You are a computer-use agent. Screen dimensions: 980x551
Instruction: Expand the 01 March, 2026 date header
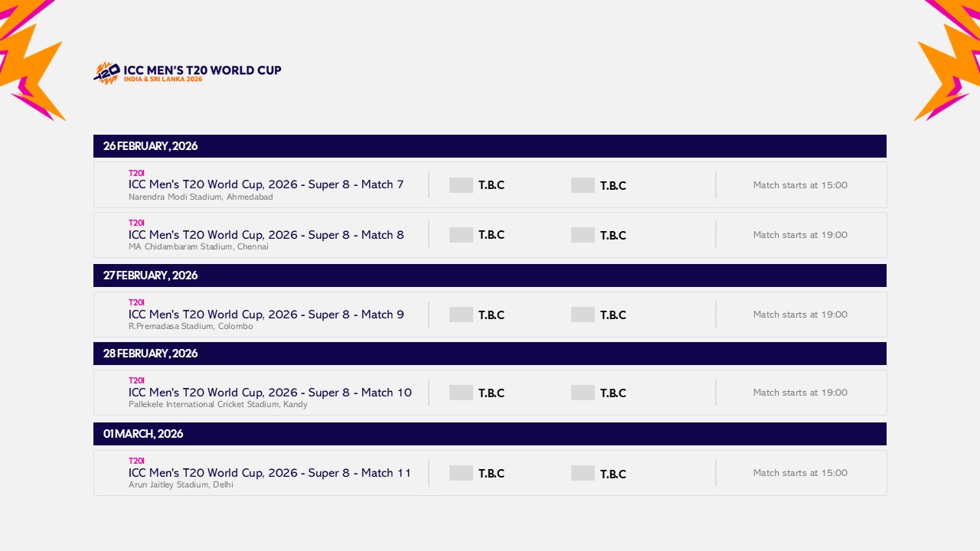click(490, 434)
